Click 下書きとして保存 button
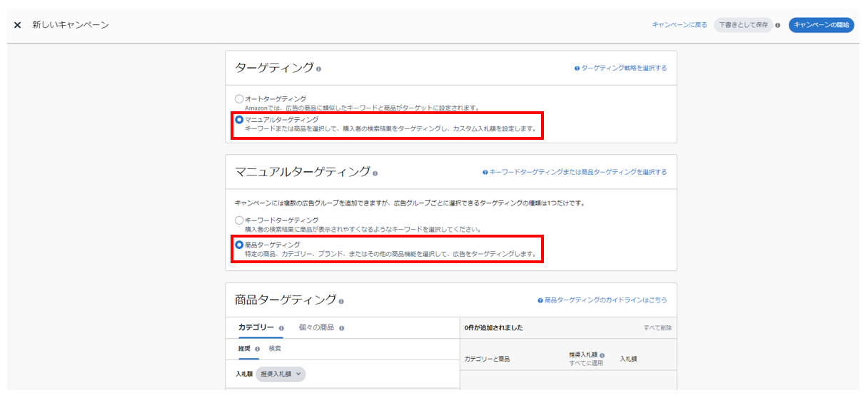 [743, 25]
